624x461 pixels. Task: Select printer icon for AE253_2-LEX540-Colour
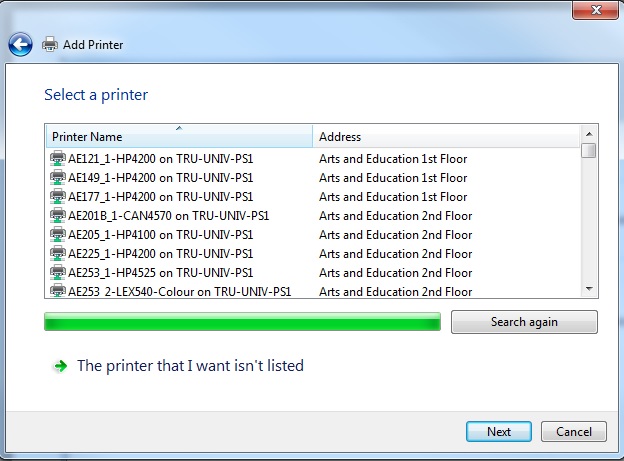58,291
